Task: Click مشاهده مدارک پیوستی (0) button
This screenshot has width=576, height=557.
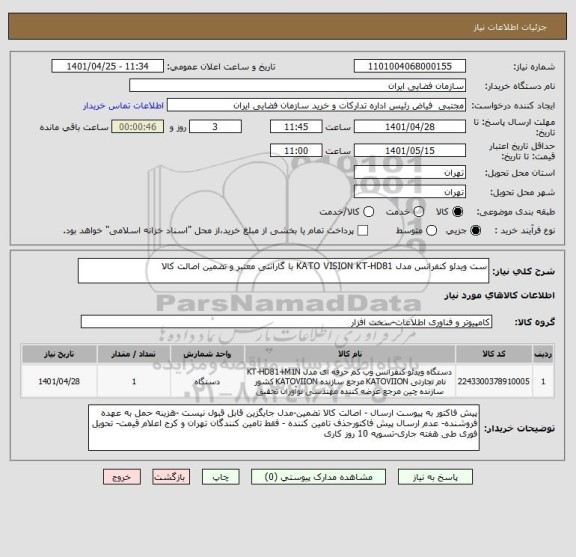Action: click(318, 477)
